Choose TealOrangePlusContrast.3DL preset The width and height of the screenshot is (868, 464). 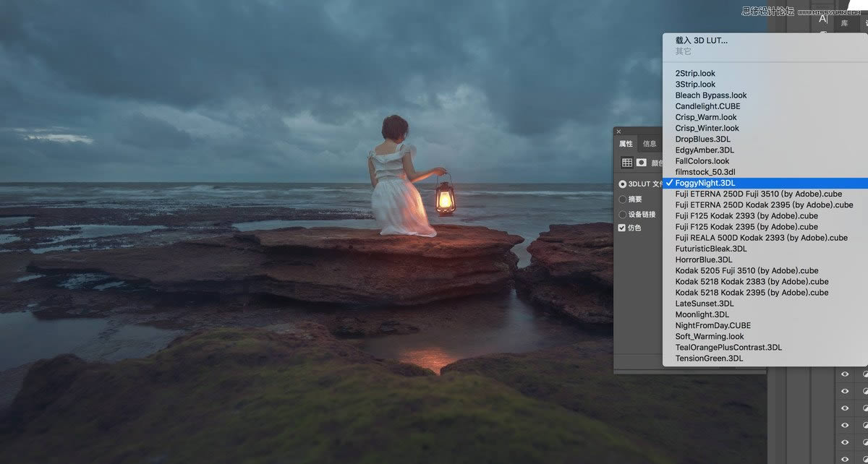pyautogui.click(x=728, y=347)
